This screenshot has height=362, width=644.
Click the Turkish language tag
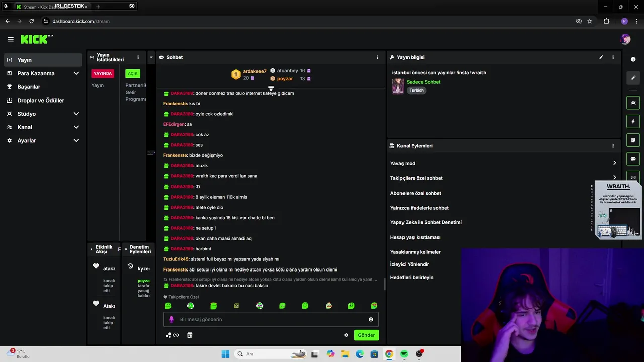416,90
